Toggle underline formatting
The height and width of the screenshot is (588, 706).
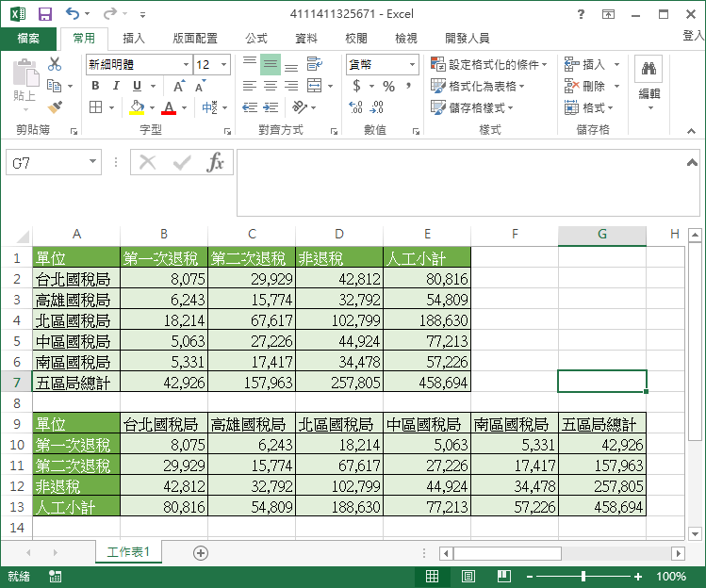[x=137, y=86]
